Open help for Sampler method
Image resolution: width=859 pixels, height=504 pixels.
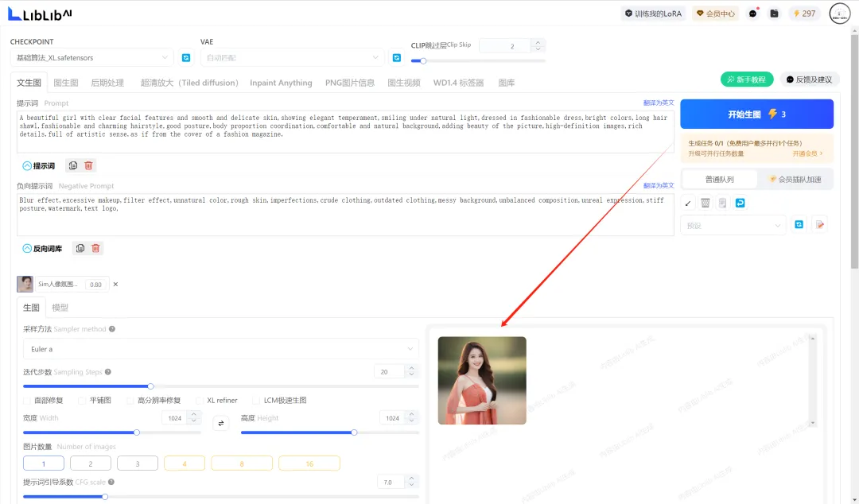coord(112,329)
